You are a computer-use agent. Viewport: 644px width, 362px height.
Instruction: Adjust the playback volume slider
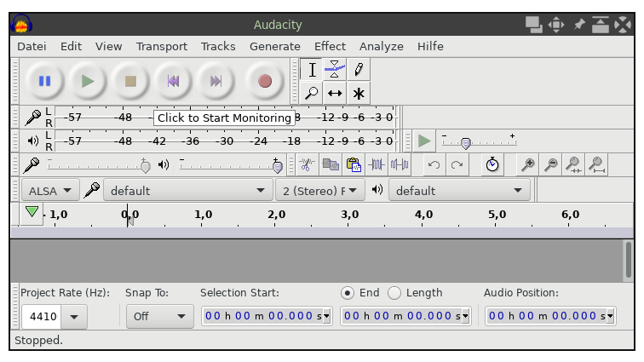pyautogui.click(x=231, y=165)
